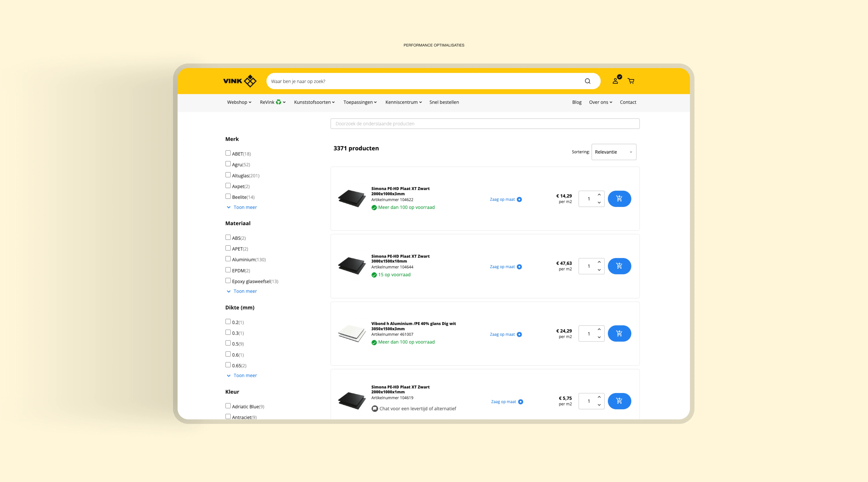Check the Altuglas brand checkbox
Screen dimensions: 868x482
pos(228,175)
